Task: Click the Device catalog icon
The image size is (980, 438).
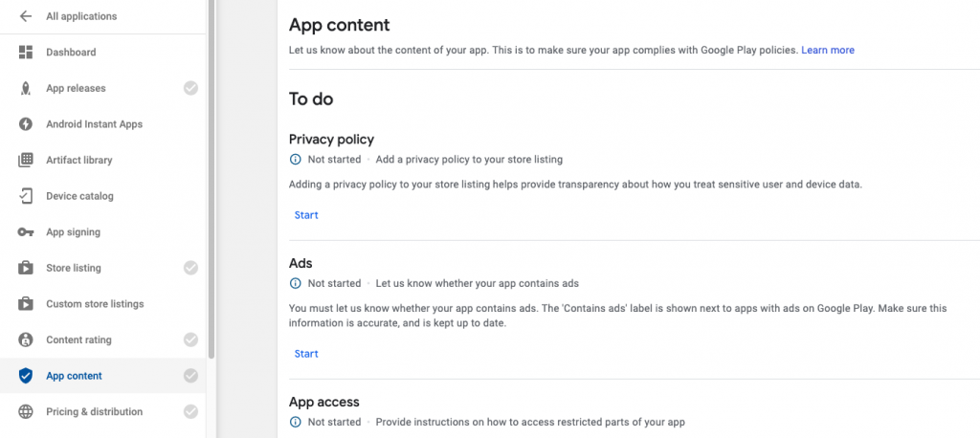Action: [x=26, y=196]
